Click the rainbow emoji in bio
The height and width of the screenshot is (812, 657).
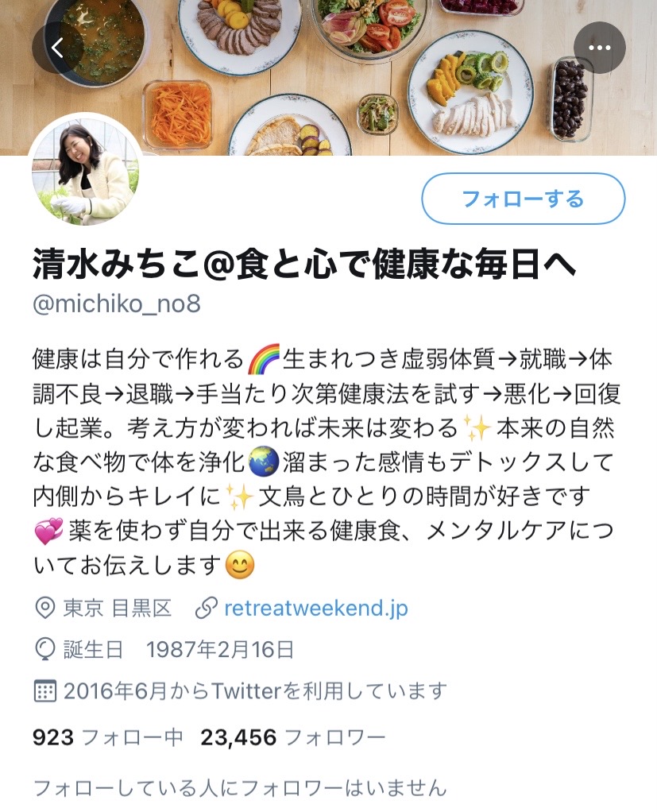(x=264, y=359)
